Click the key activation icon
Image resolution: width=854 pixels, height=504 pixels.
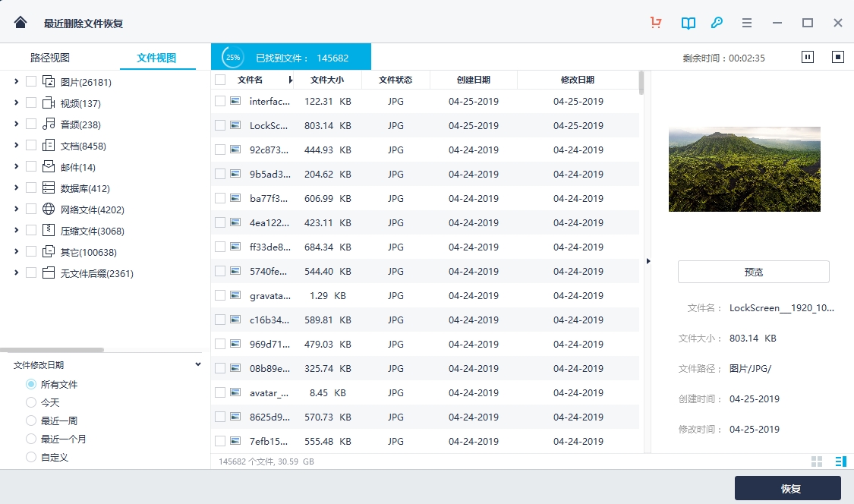pyautogui.click(x=717, y=22)
